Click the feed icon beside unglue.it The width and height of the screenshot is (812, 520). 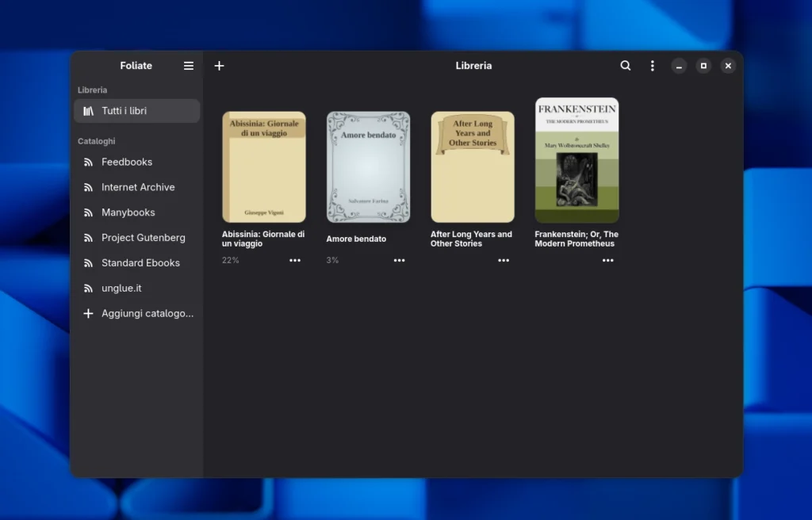88,289
